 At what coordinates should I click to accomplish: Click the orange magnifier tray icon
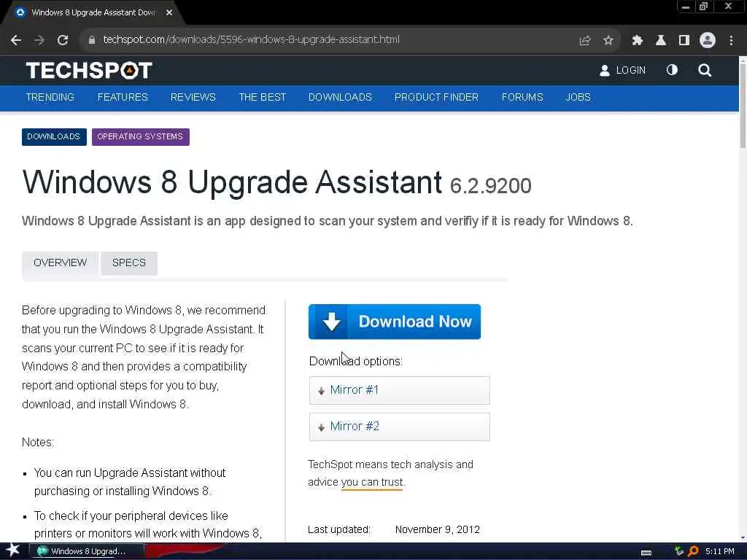point(693,551)
